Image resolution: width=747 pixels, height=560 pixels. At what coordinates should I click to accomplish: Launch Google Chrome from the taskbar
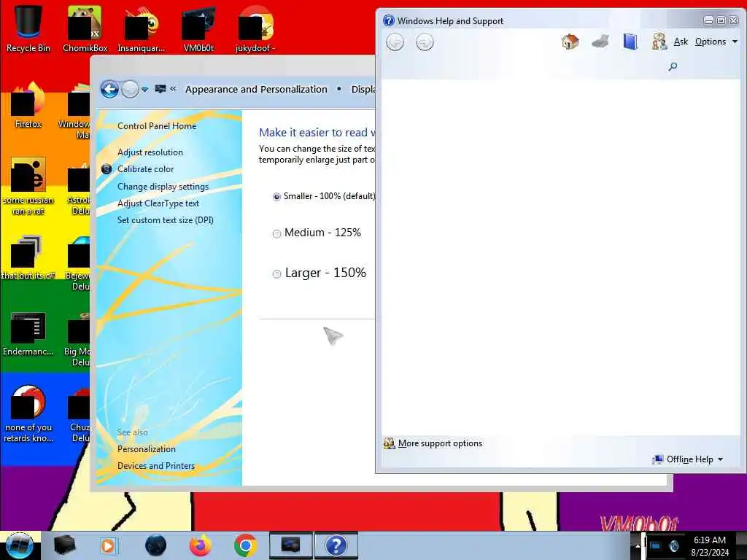coord(245,545)
